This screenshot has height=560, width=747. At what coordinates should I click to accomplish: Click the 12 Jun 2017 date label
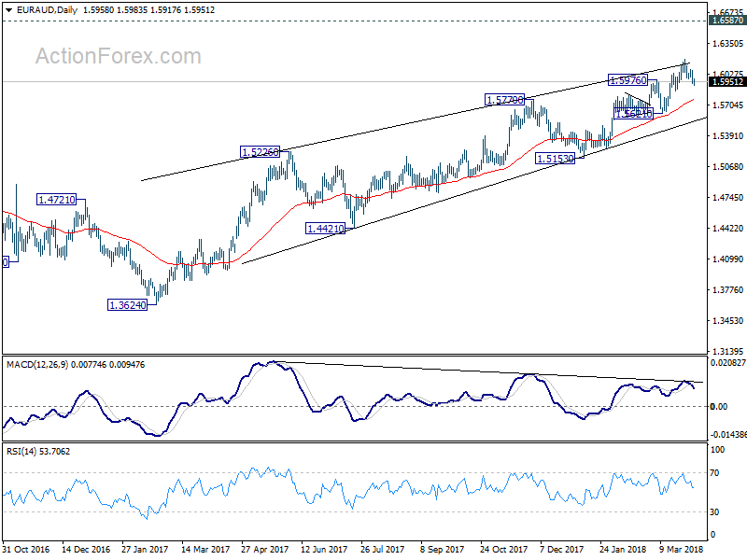[324, 549]
